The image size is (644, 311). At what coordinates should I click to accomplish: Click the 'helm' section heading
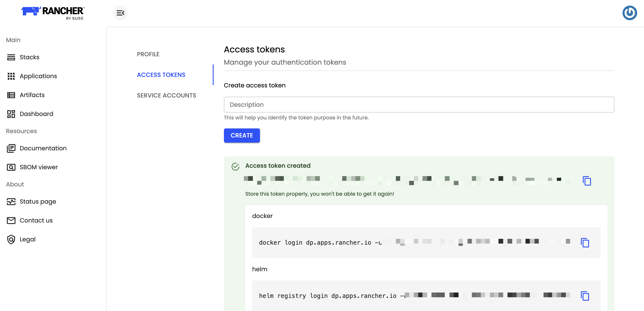click(260, 269)
